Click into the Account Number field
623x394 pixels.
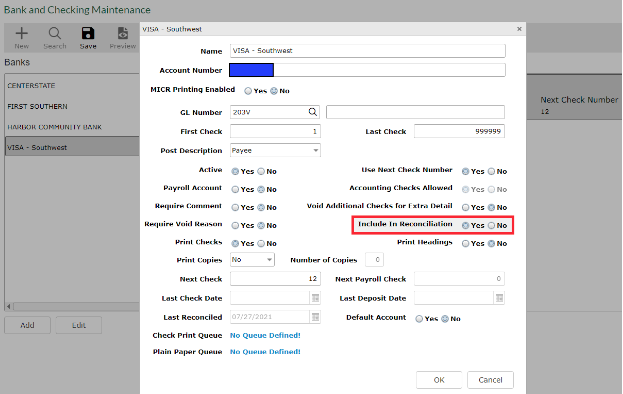pyautogui.click(x=368, y=70)
